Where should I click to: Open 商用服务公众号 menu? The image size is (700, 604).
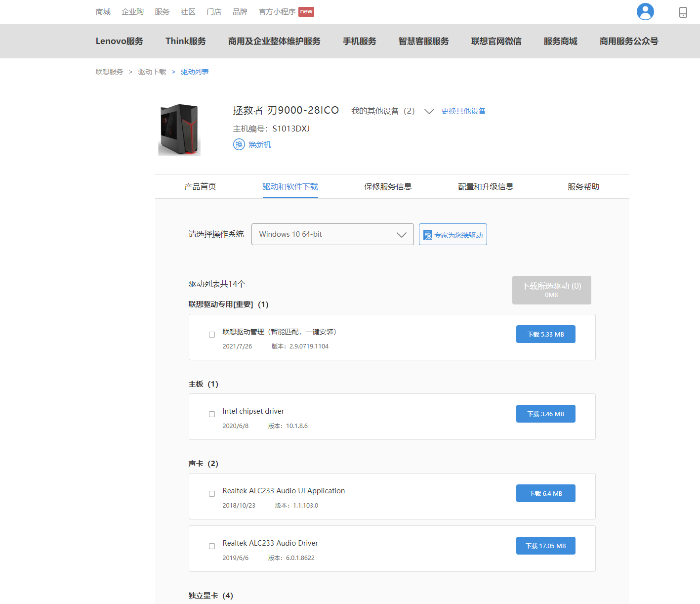coord(629,41)
